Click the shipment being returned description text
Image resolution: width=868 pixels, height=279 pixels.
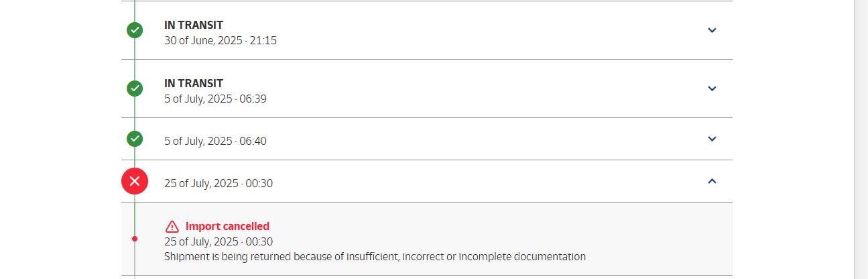tap(375, 256)
